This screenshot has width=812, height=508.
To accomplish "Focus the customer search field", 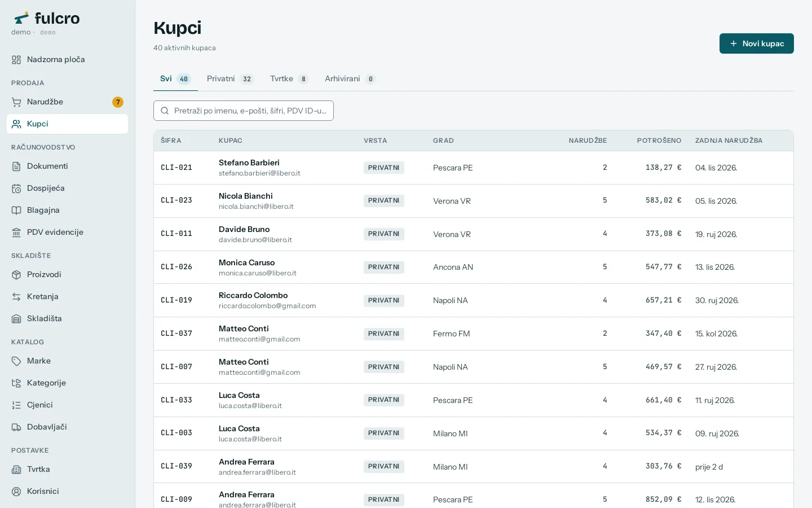I will point(244,111).
